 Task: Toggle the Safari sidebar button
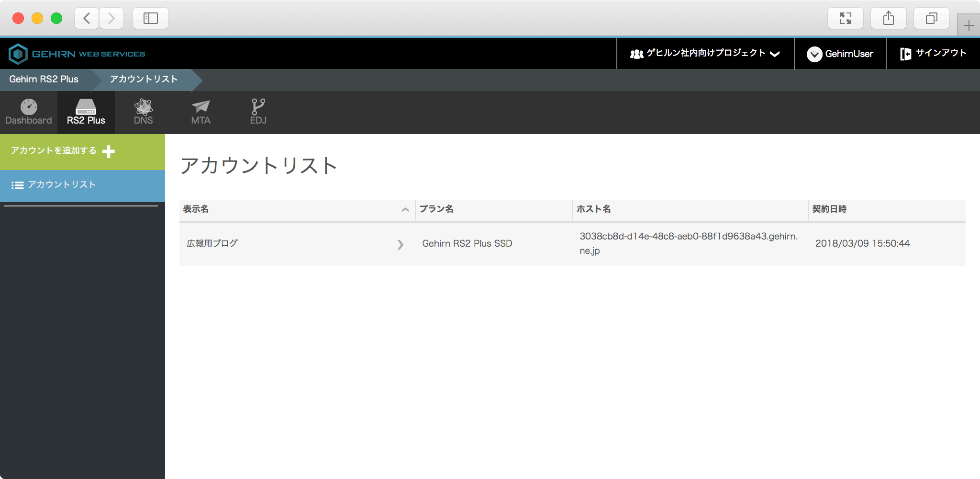(x=150, y=19)
